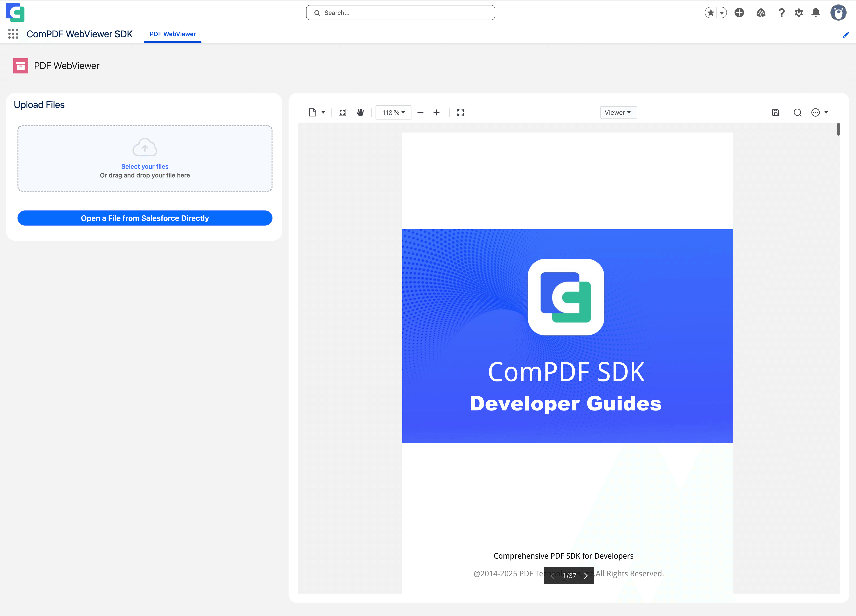Open the page display options dropdown arrow
The image size is (856, 616).
point(323,112)
